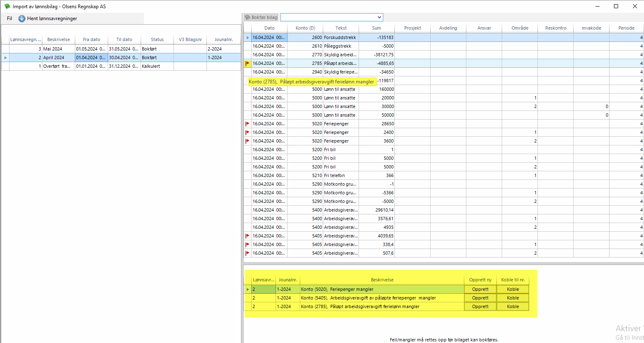644x343 pixels.
Task: Click the red flag on the 4039,65 row
Action: pyautogui.click(x=248, y=236)
